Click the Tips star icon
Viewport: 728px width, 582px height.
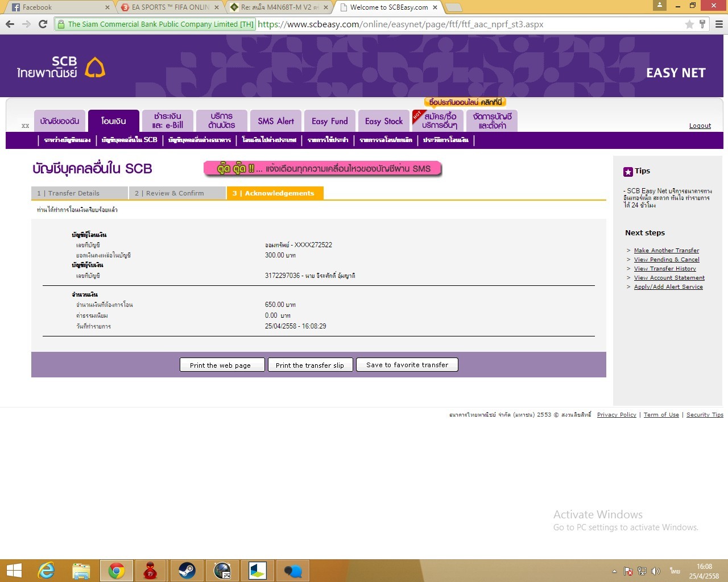628,172
